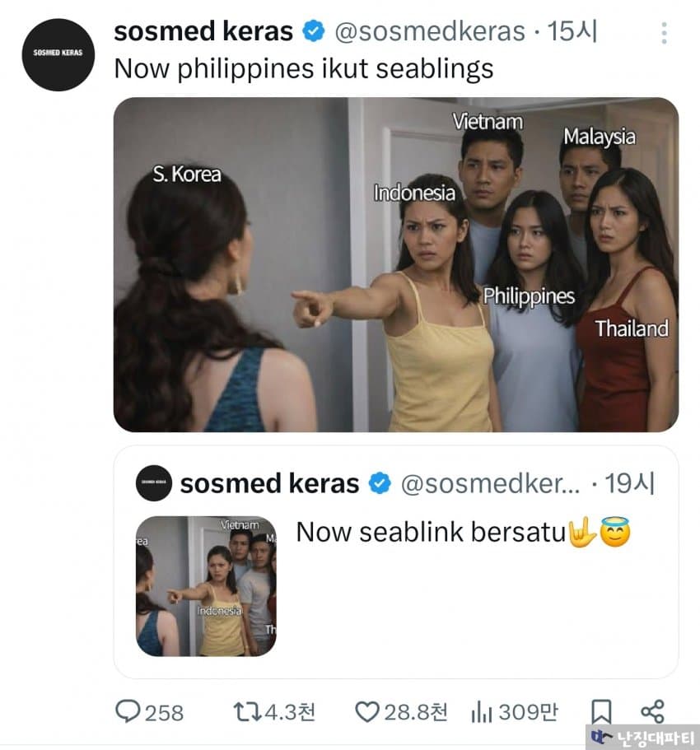700x750 pixels.
Task: Open the three-dot more options menu
Action: coord(664,34)
